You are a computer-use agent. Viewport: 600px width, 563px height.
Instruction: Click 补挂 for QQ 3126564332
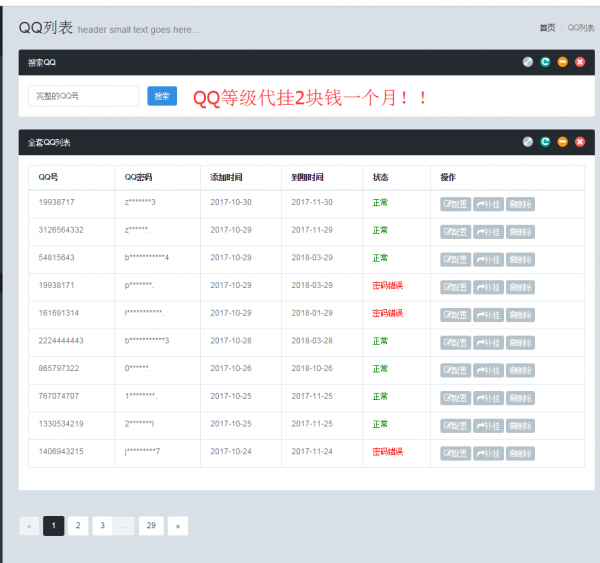tap(488, 232)
